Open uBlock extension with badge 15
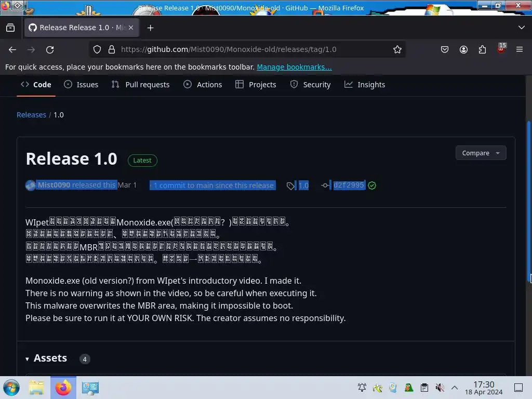The image size is (532, 399). [501, 49]
